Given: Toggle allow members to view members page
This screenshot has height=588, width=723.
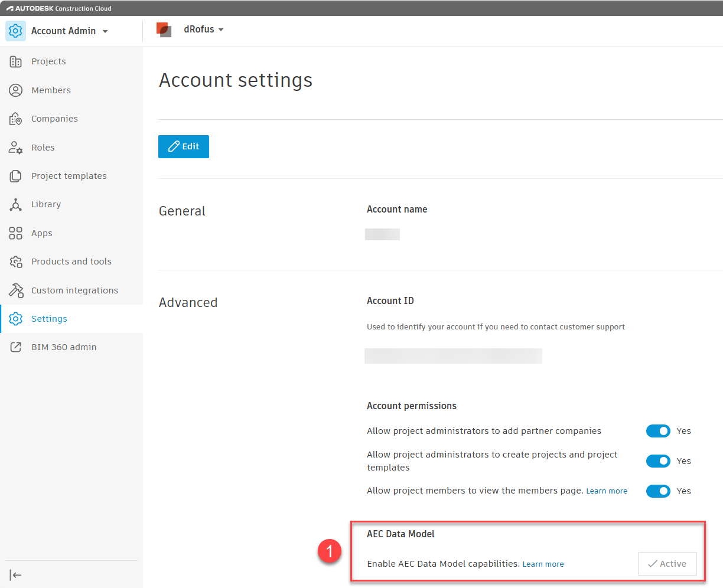Looking at the screenshot, I should pyautogui.click(x=657, y=491).
